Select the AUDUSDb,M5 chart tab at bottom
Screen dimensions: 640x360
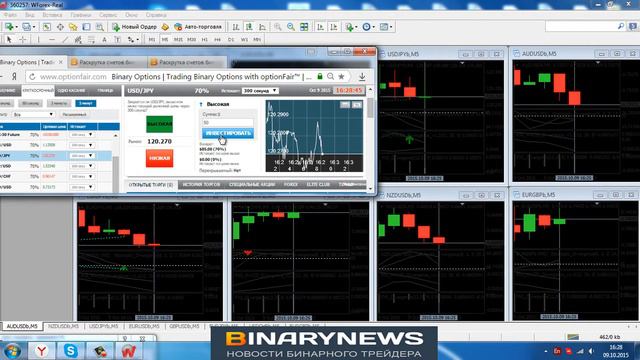click(22, 327)
